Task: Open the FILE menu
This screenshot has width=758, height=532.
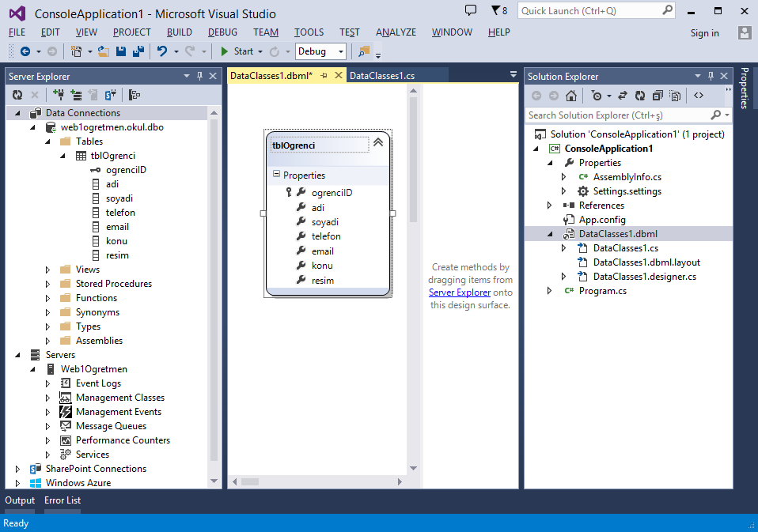Action: point(17,32)
